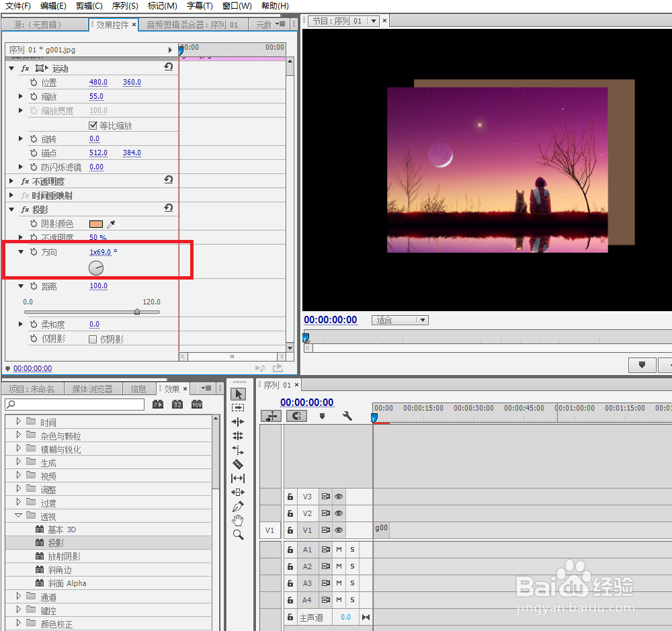This screenshot has width=672, height=631.
Task: Enable 仅阴影 shadow only checkbox
Action: coord(93,339)
